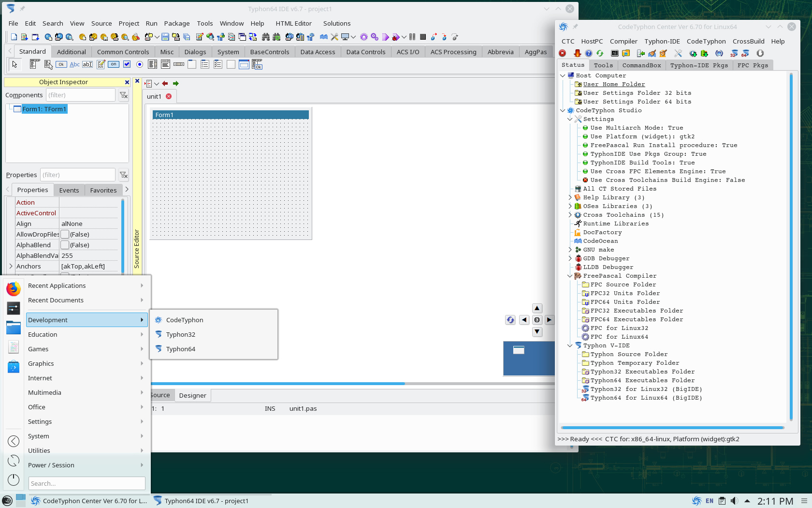Image resolution: width=812 pixels, height=508 pixels.
Task: Click the right arrow button in the designer navigator
Action: coord(550,320)
